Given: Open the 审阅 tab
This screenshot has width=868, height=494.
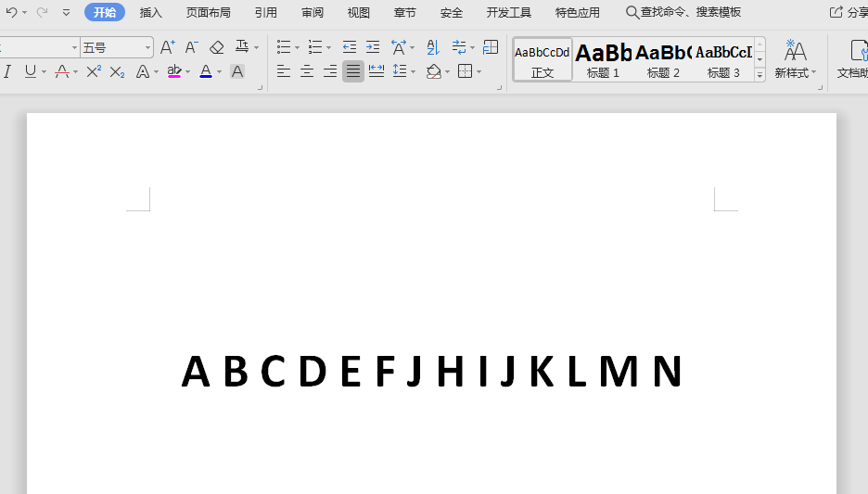Looking at the screenshot, I should coord(313,12).
